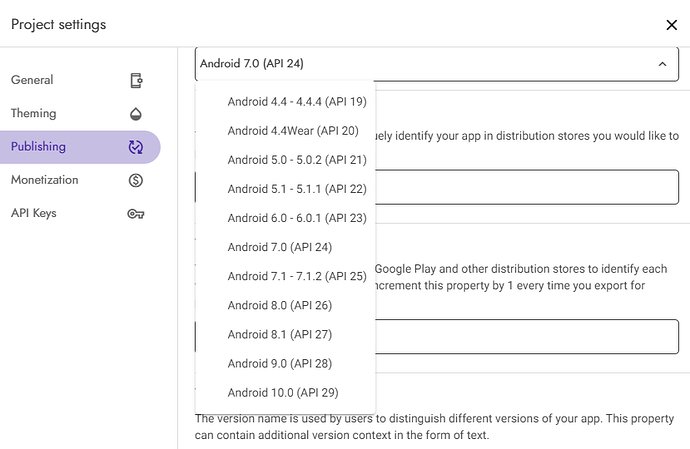Click the dropdown's up chevron arrow

[662, 64]
